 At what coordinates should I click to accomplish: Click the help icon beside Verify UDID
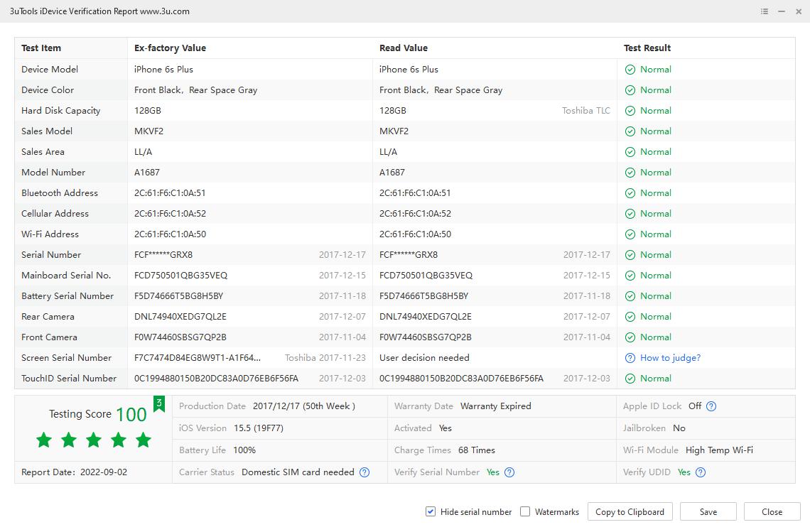701,472
